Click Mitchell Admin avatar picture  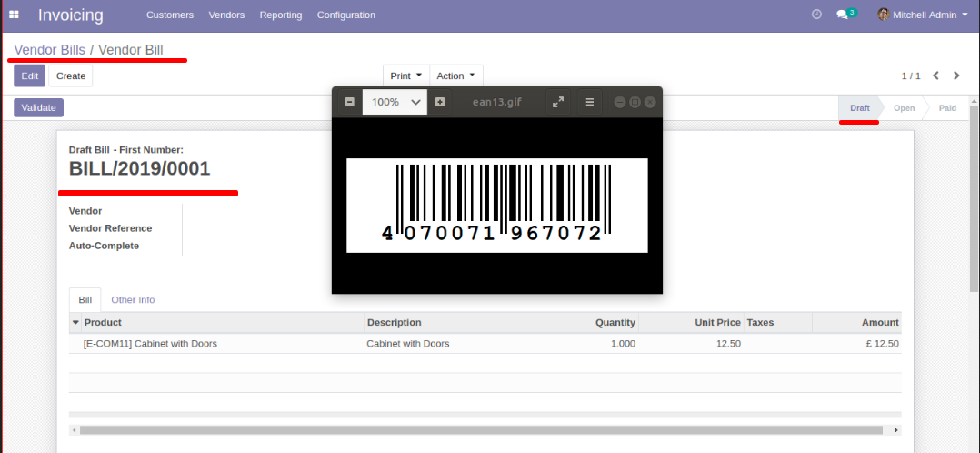pos(883,15)
